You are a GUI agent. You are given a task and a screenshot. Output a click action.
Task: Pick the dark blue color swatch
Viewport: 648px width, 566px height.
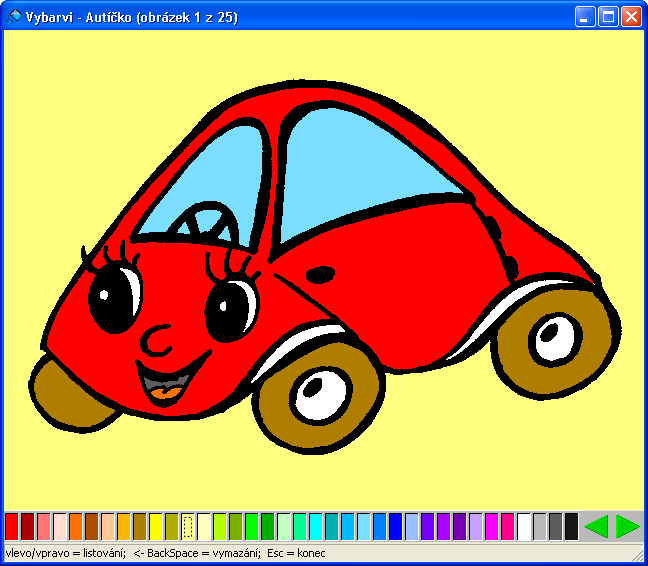[395, 526]
